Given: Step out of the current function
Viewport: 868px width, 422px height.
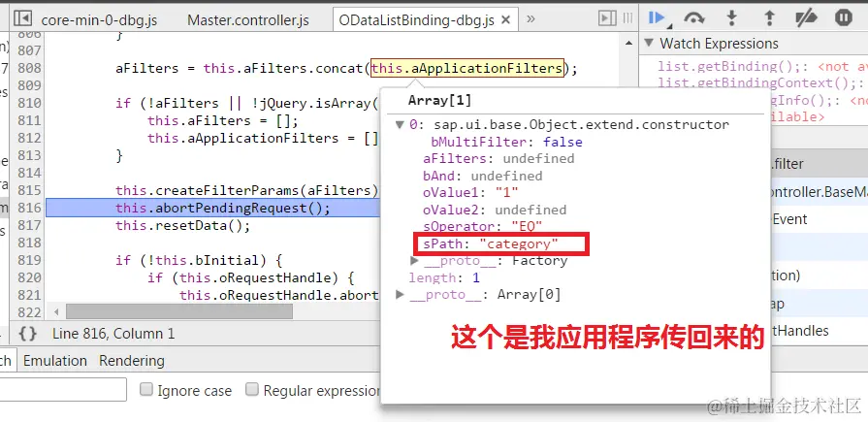Looking at the screenshot, I should click(x=769, y=18).
